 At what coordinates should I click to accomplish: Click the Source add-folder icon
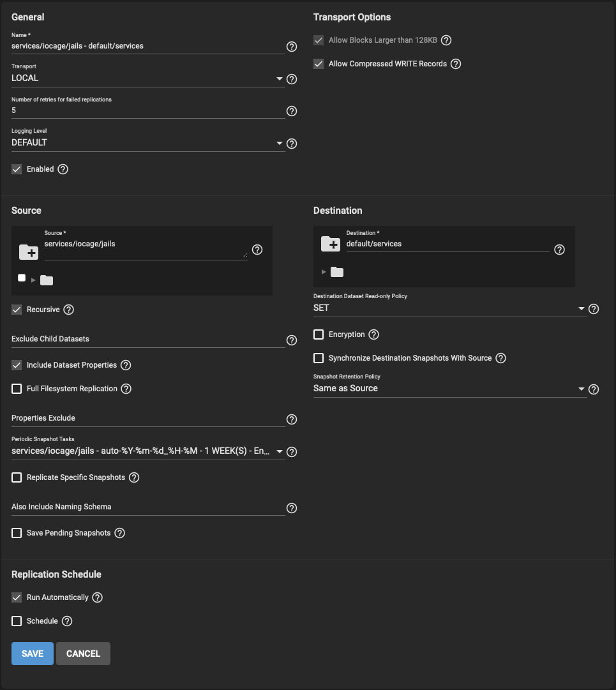(x=29, y=252)
